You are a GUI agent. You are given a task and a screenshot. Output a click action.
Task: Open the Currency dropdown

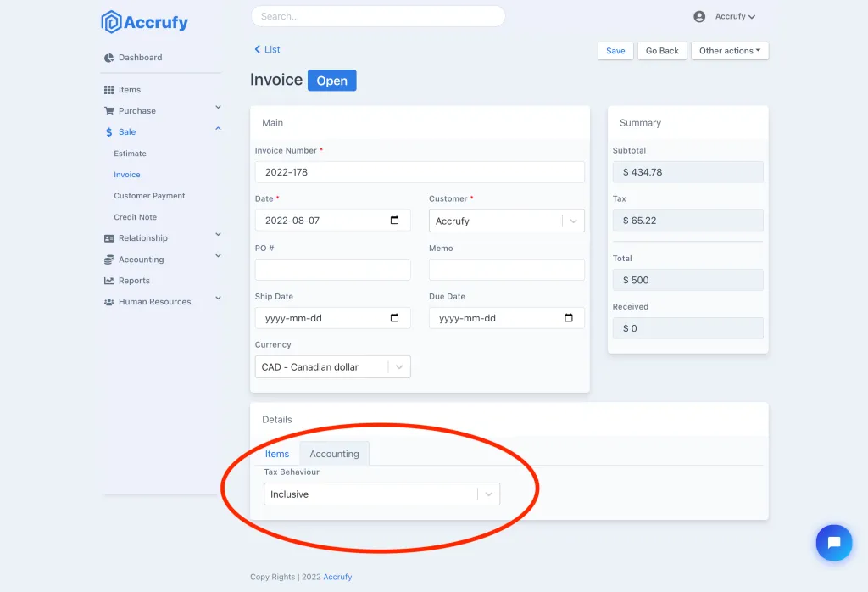tap(332, 367)
